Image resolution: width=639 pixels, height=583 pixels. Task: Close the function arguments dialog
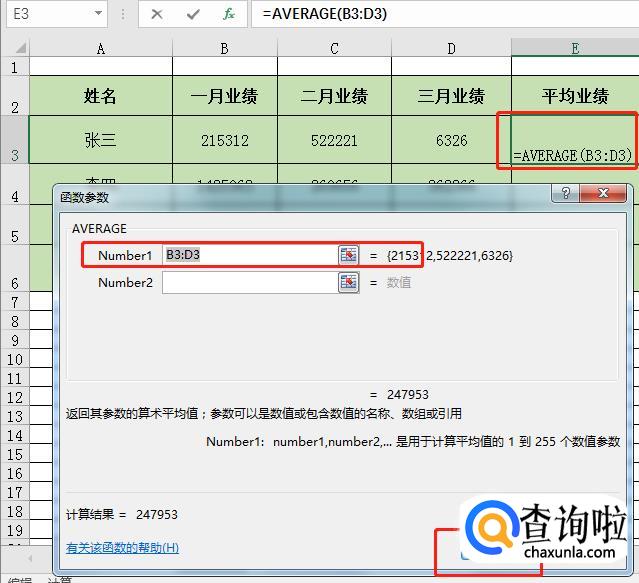[x=606, y=195]
